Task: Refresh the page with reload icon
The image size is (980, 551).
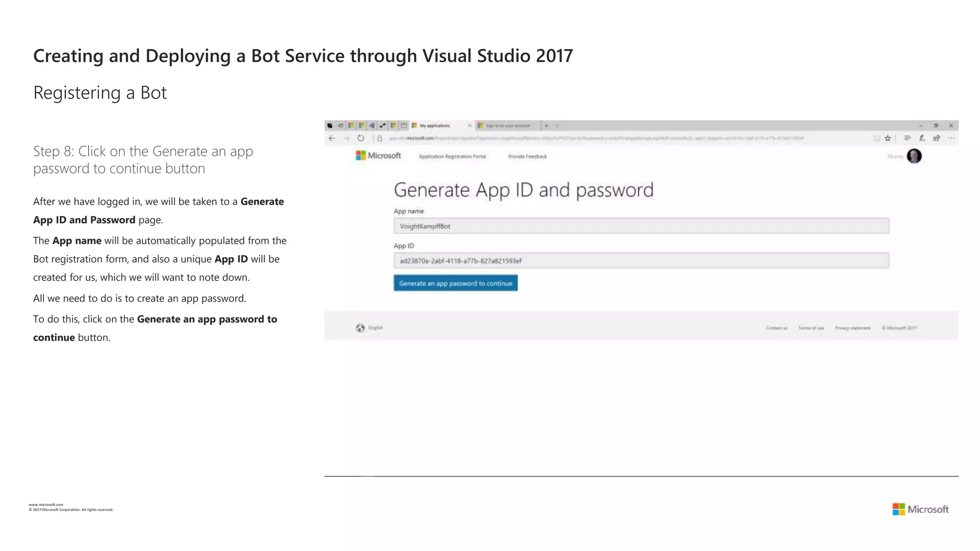Action: (361, 138)
